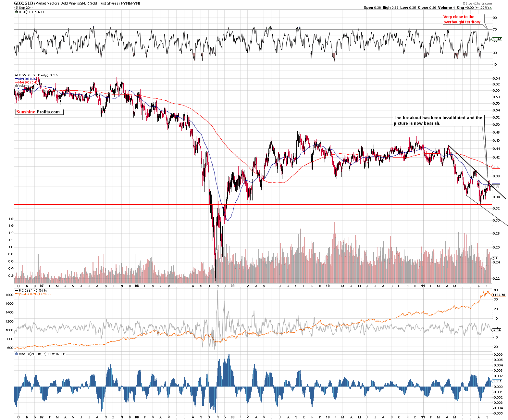
Task: Click the gray volume bars legend icon
Action: [x=16, y=86]
